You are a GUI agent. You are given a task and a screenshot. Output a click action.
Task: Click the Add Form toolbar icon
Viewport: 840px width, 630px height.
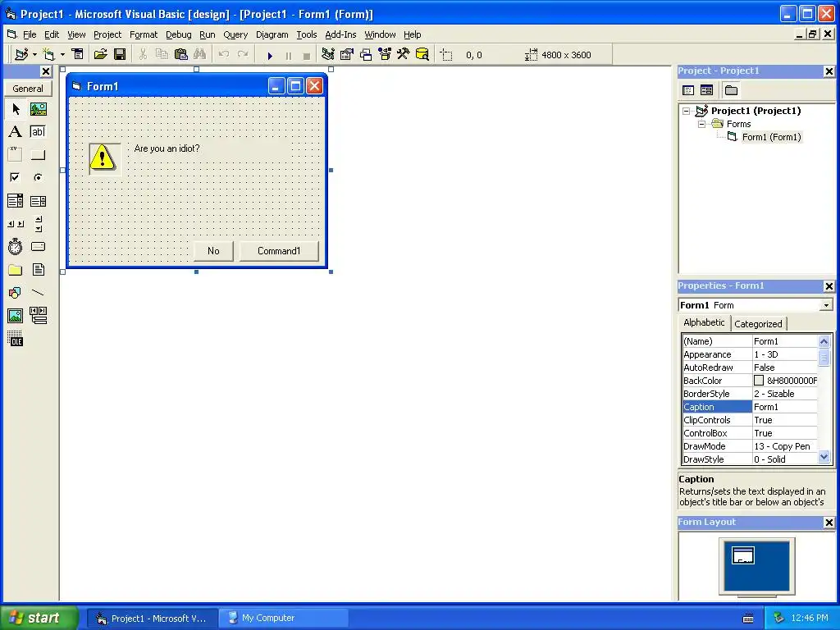coord(48,54)
